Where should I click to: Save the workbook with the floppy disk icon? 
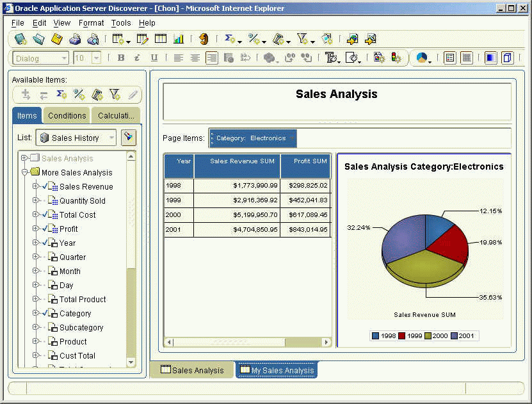57,39
